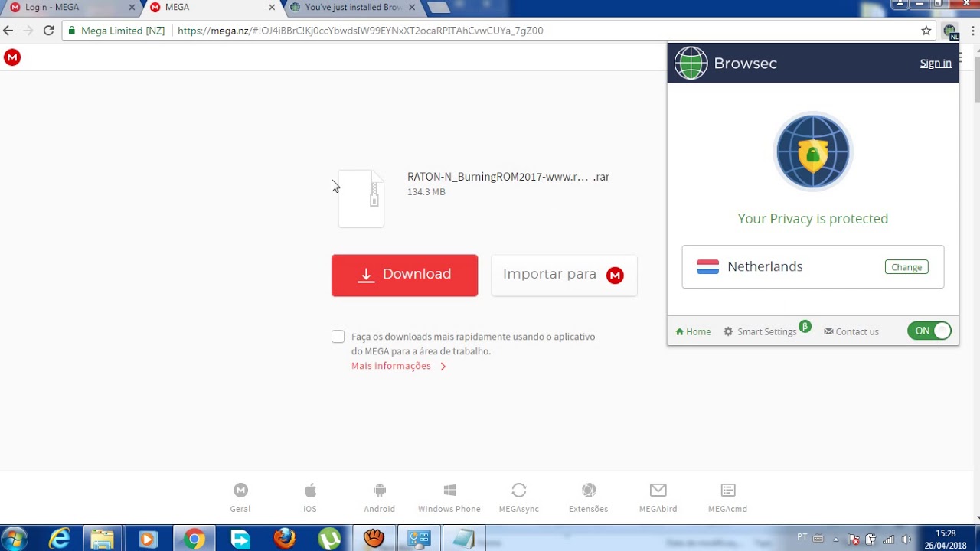The image size is (980, 551).
Task: Click the Netherlands flag icon
Action: pos(707,266)
